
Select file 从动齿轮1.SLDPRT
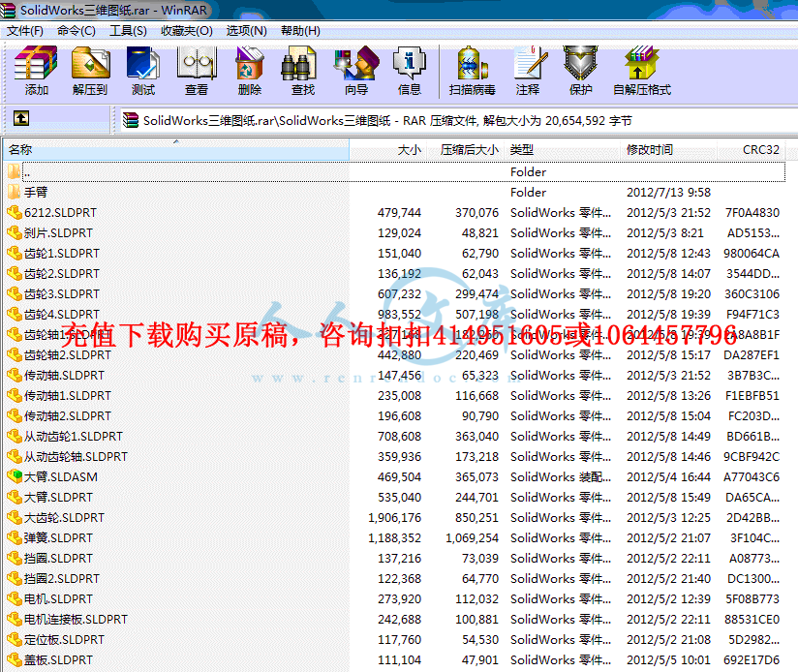point(74,437)
